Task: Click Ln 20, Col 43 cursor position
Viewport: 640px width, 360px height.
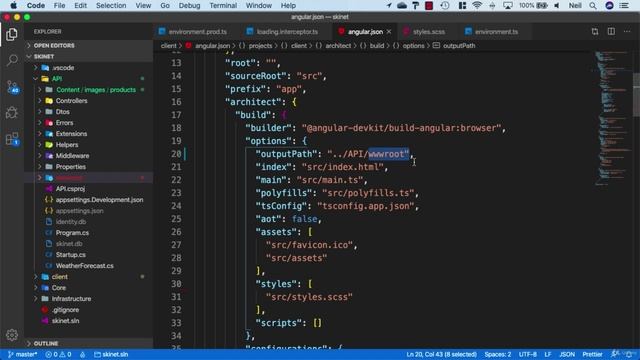Action: [x=442, y=354]
